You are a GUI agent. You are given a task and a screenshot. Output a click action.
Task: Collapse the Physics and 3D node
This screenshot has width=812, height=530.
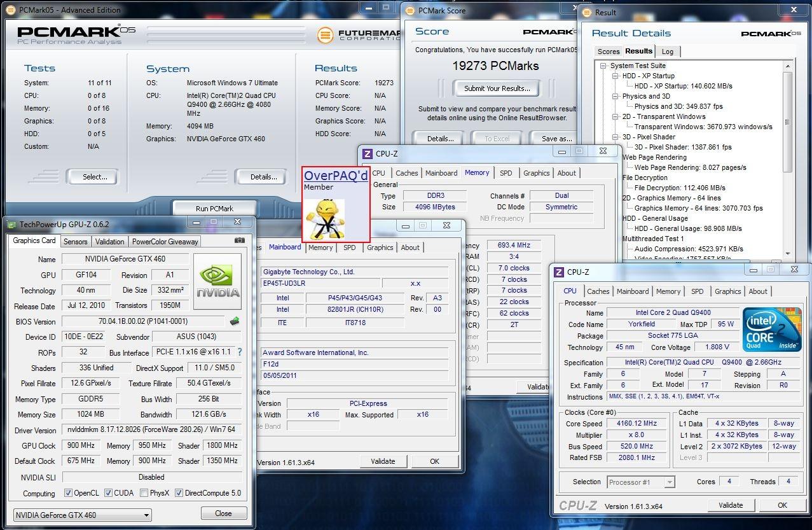tap(616, 96)
